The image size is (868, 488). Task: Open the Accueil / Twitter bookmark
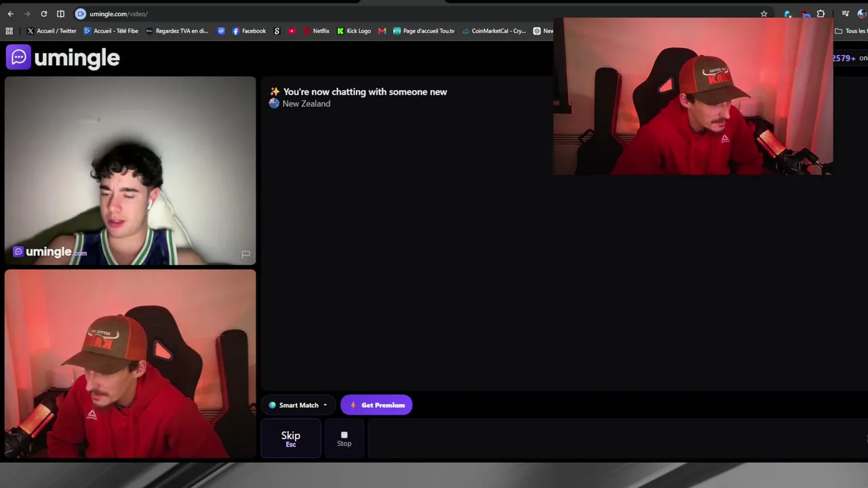[x=52, y=30]
